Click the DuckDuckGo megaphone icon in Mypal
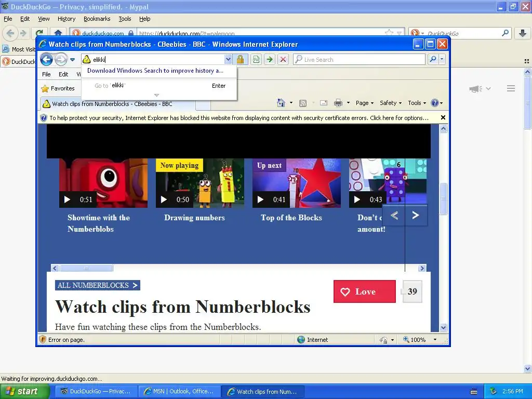 click(476, 89)
